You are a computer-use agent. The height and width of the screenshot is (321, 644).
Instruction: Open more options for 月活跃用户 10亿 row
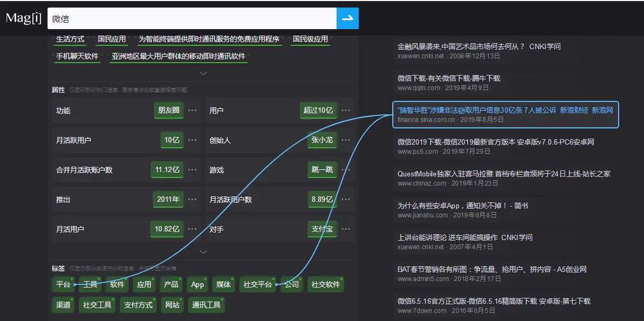click(192, 140)
